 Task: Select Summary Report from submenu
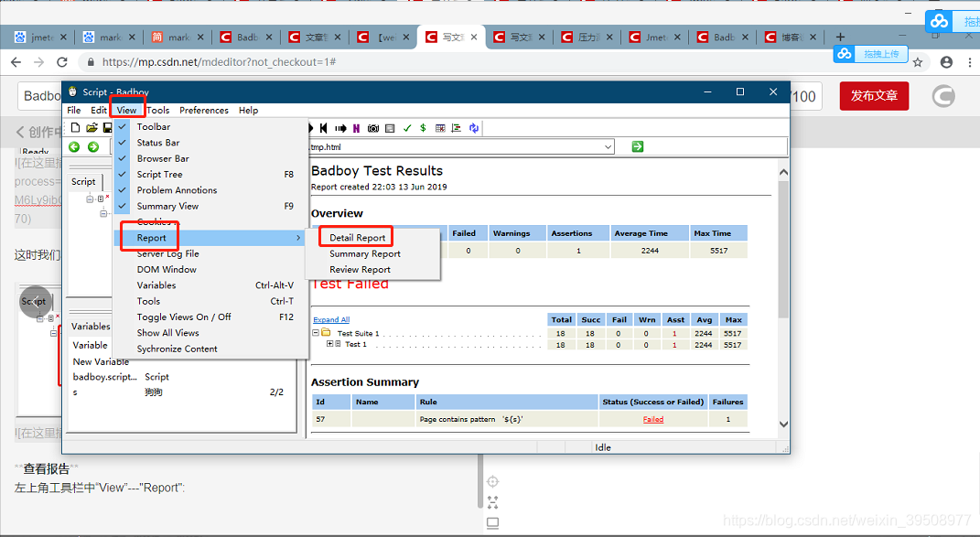pyautogui.click(x=365, y=253)
